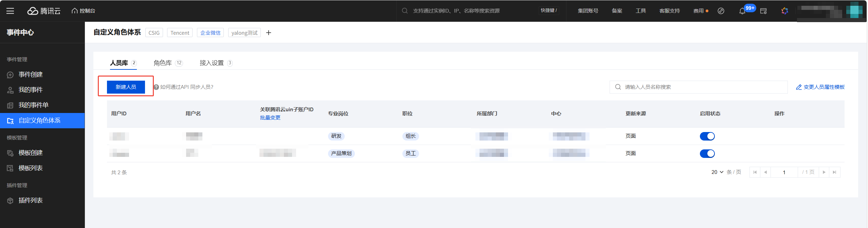Open 事件创建 in sidebar

(42, 75)
